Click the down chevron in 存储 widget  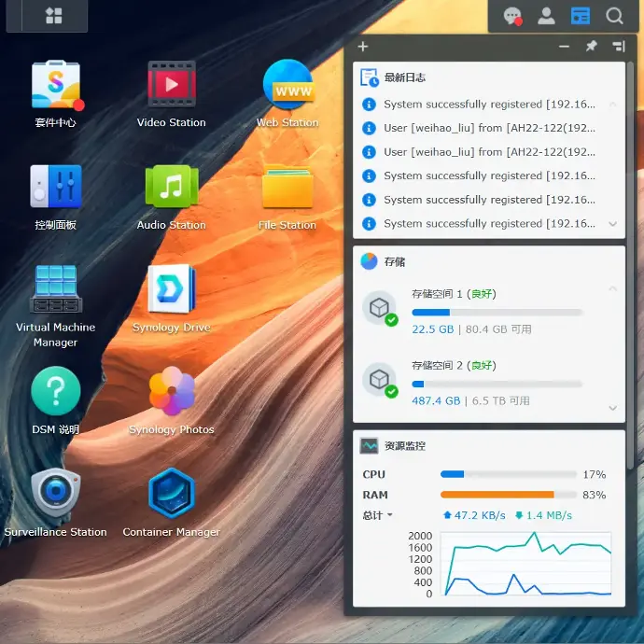click(612, 408)
